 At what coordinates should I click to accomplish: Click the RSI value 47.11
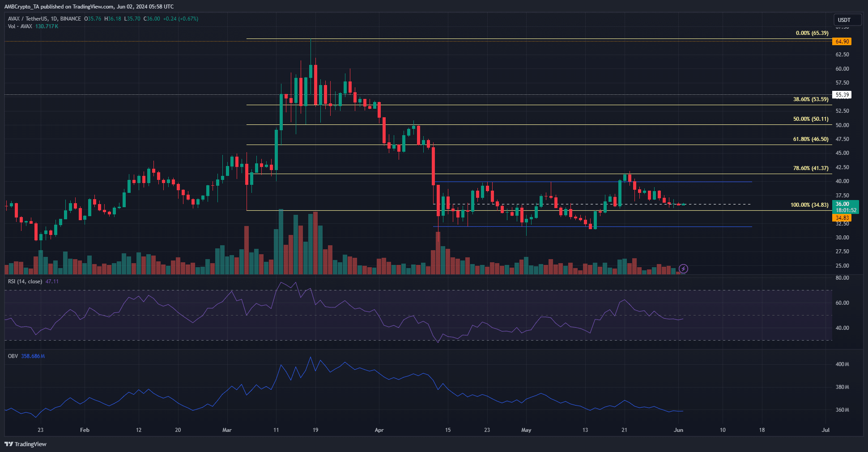click(x=52, y=281)
